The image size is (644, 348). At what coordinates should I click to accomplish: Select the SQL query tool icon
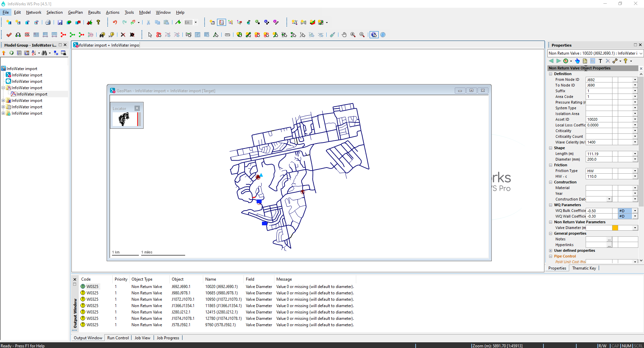pos(27,35)
